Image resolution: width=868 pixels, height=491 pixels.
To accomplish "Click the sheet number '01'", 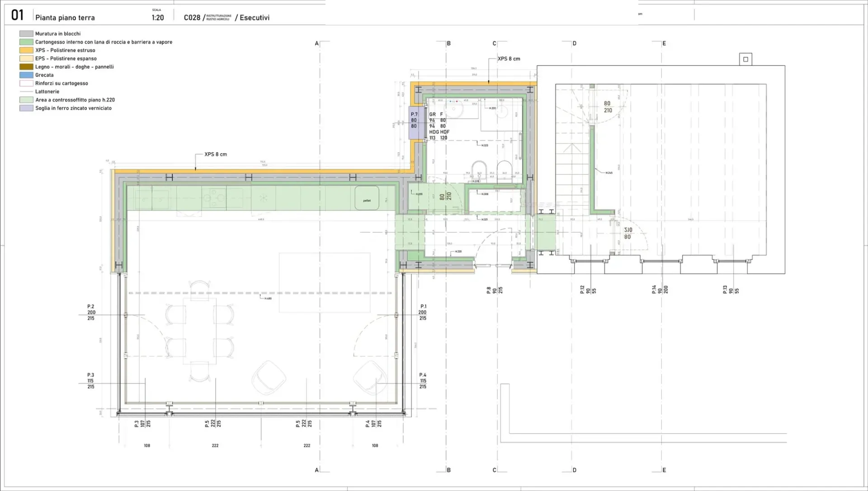I will [x=17, y=15].
